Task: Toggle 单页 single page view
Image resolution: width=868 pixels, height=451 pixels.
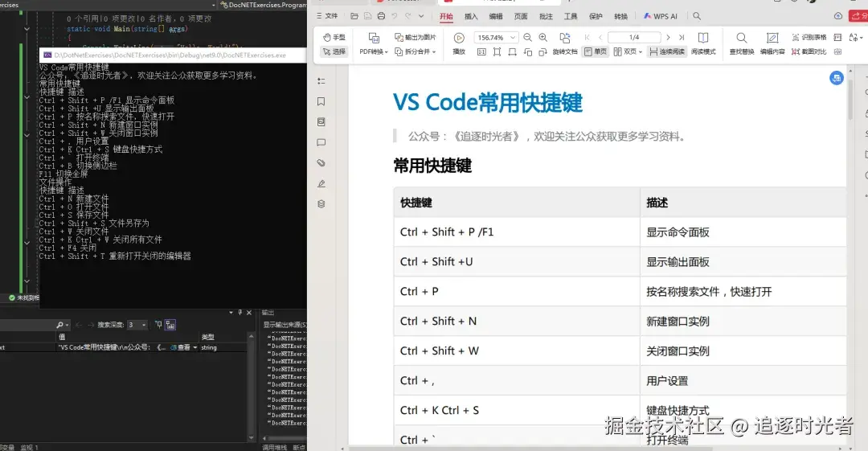Action: click(596, 51)
